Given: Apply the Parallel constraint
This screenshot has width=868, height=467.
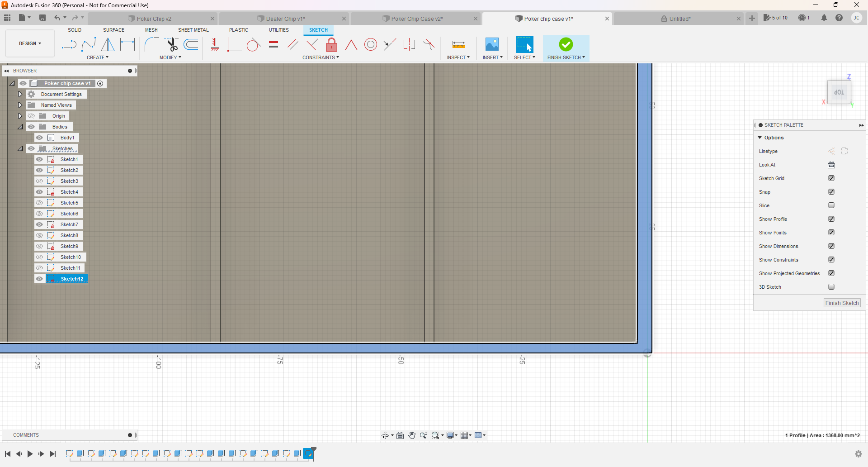Looking at the screenshot, I should [x=293, y=44].
